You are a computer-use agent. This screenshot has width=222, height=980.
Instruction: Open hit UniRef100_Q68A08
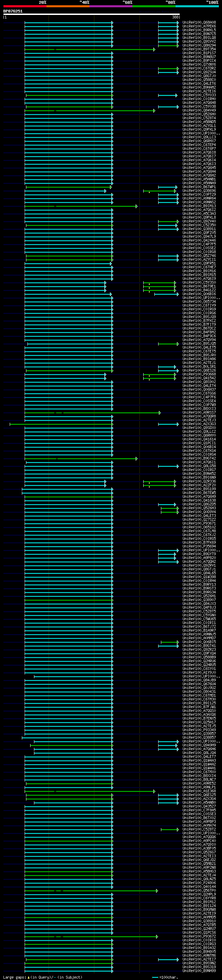point(199,23)
